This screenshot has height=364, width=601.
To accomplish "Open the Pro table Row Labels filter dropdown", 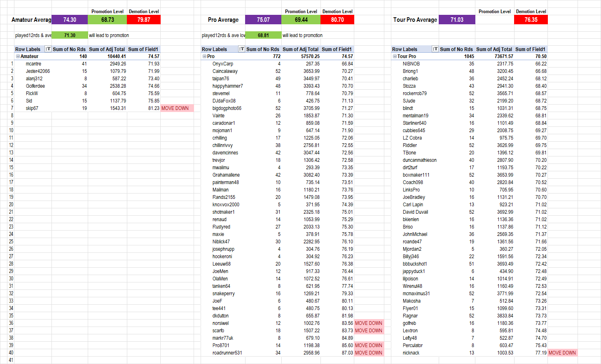I will click(241, 49).
